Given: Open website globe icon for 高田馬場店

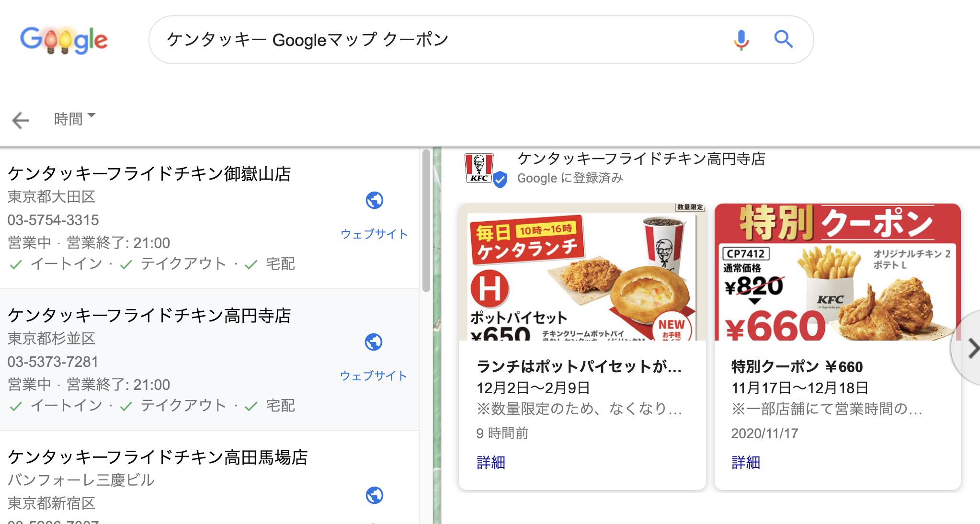Looking at the screenshot, I should click(x=374, y=495).
